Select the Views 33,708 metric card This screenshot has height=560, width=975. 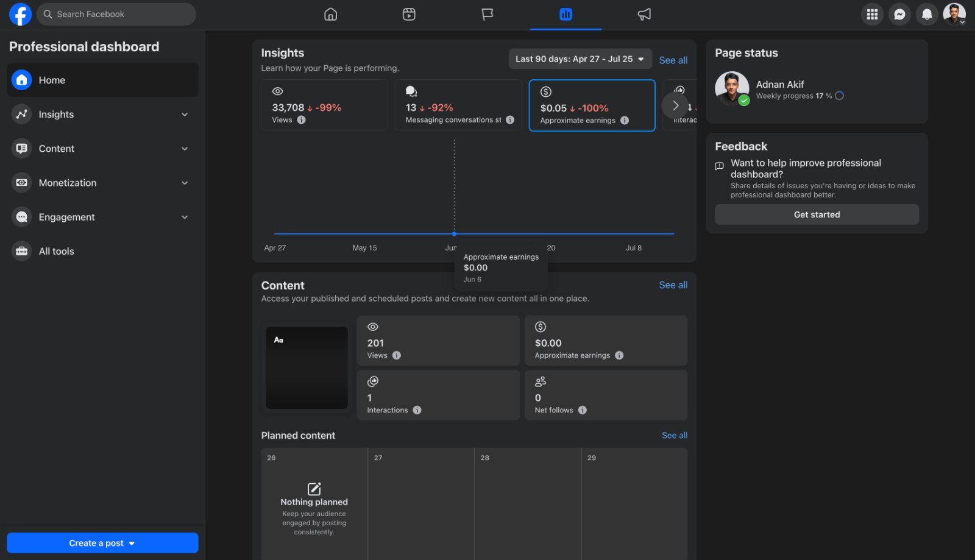point(324,105)
